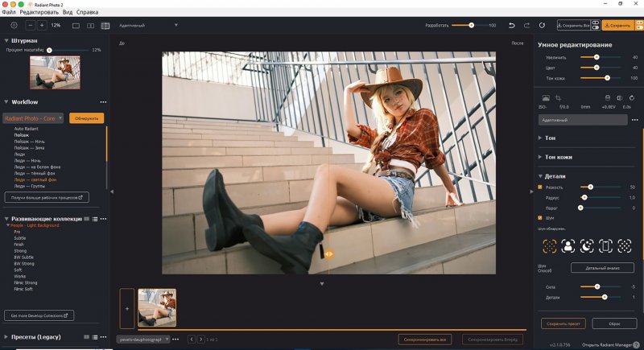Open the settings gear in top toolbar
The image size is (644, 350).
pyautogui.click(x=14, y=26)
